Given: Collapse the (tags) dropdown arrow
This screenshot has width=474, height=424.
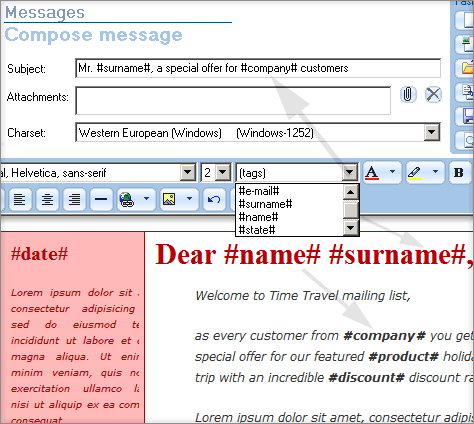Looking at the screenshot, I should 350,172.
